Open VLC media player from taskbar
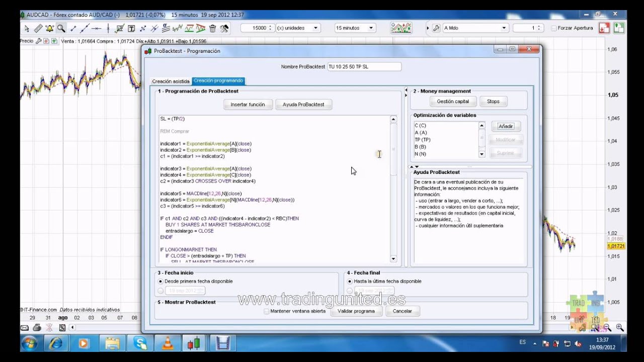644x362 pixels. click(167, 343)
